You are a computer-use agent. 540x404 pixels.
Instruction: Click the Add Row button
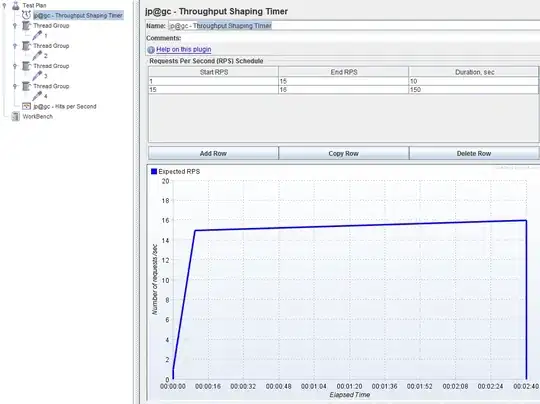[213, 153]
